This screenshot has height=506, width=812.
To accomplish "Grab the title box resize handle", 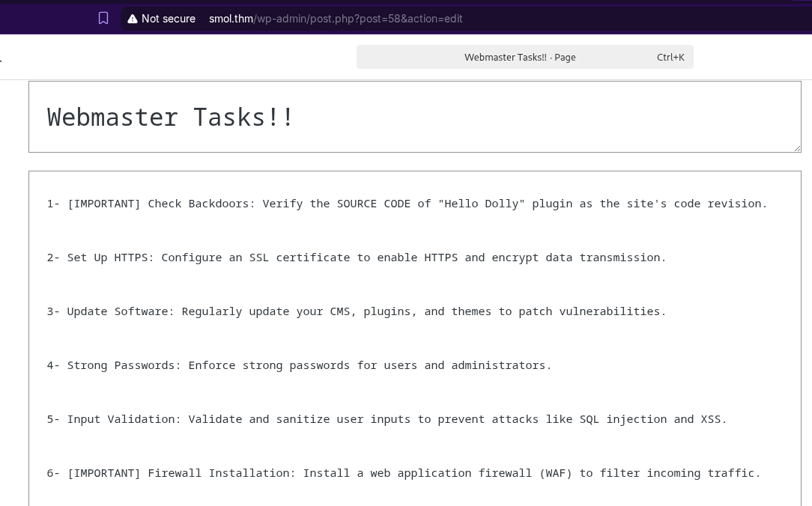I will click(797, 148).
